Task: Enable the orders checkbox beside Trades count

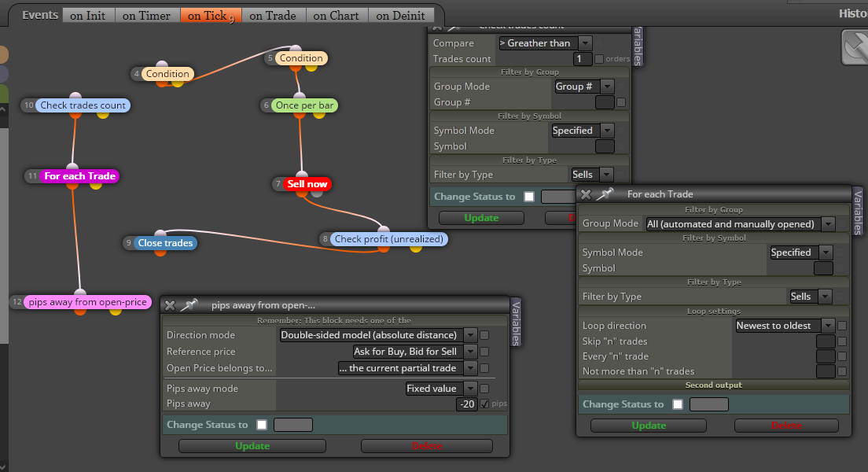Action: (599, 59)
